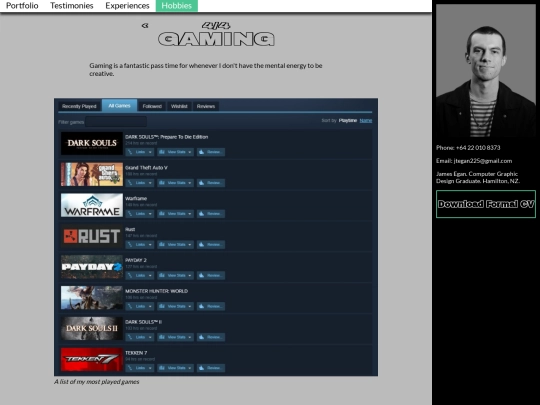The width and height of the screenshot is (540, 405).
Task: Click the PAYDAY 2 title text
Action: tap(136, 260)
